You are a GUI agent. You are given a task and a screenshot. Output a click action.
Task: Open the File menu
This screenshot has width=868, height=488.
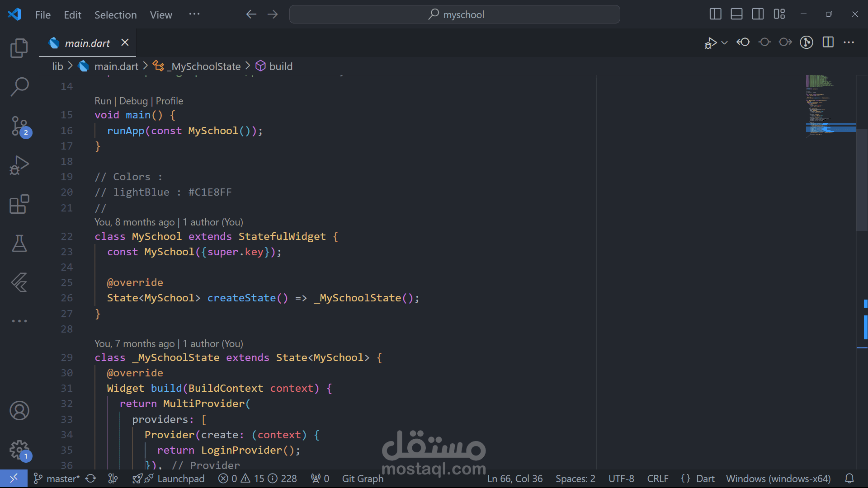point(42,15)
